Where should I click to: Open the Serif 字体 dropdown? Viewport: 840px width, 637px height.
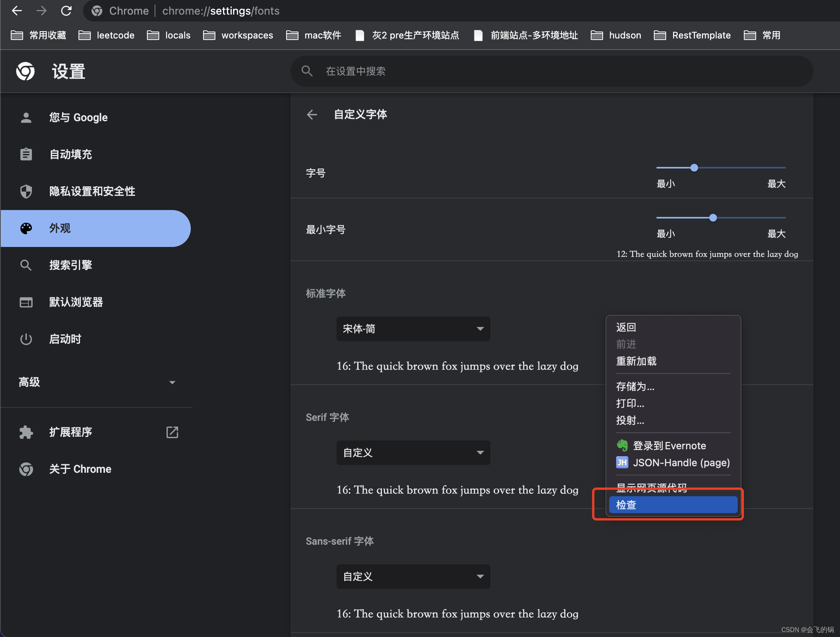point(413,453)
